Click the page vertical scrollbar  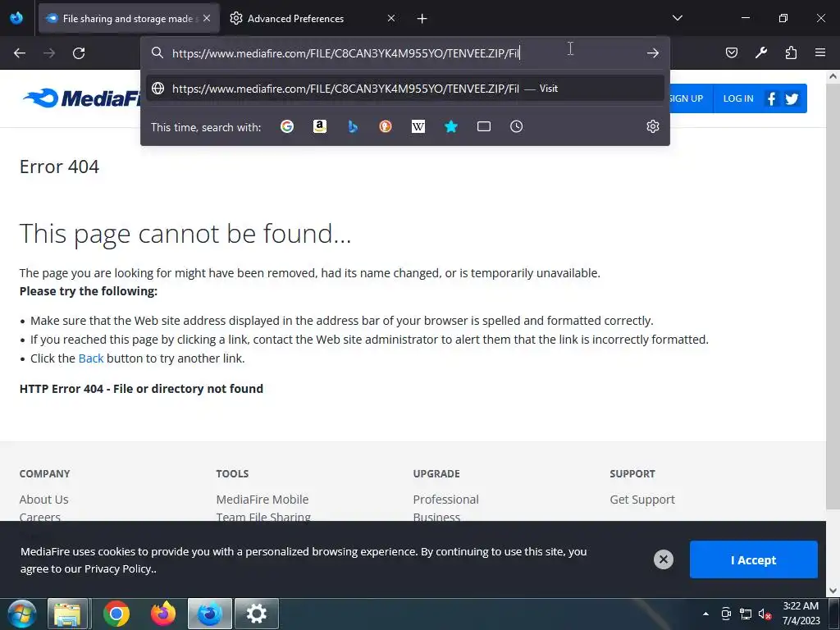pyautogui.click(x=833, y=294)
